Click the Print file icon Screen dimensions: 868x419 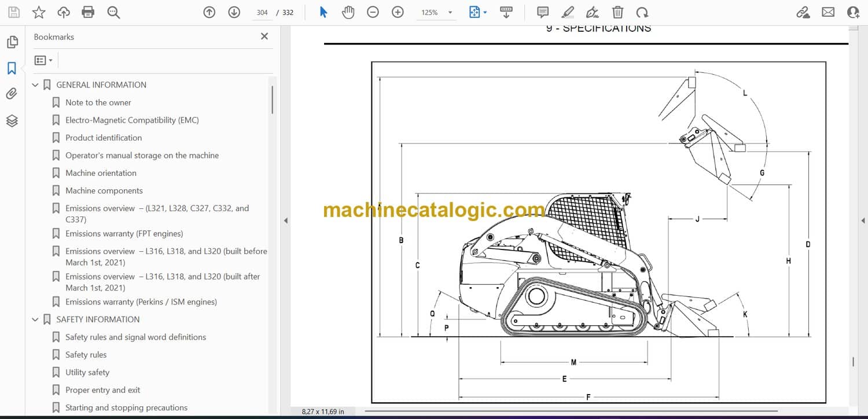[x=88, y=12]
